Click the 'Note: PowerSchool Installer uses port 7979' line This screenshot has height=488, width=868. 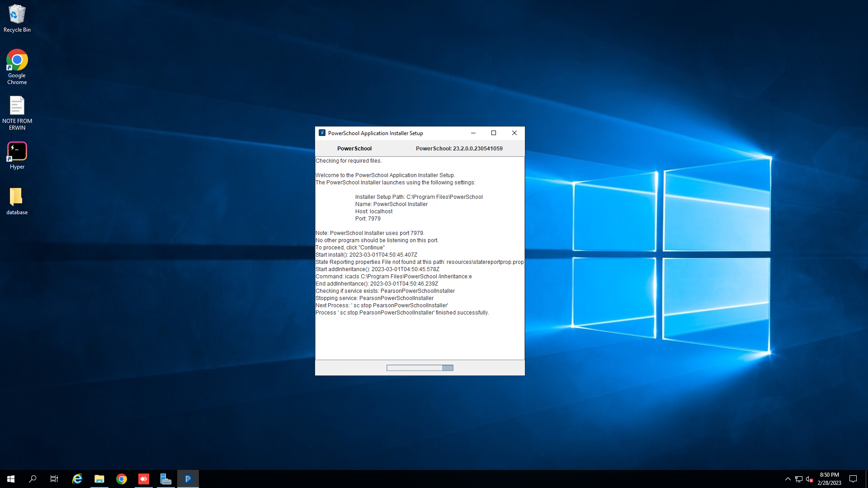pyautogui.click(x=370, y=233)
